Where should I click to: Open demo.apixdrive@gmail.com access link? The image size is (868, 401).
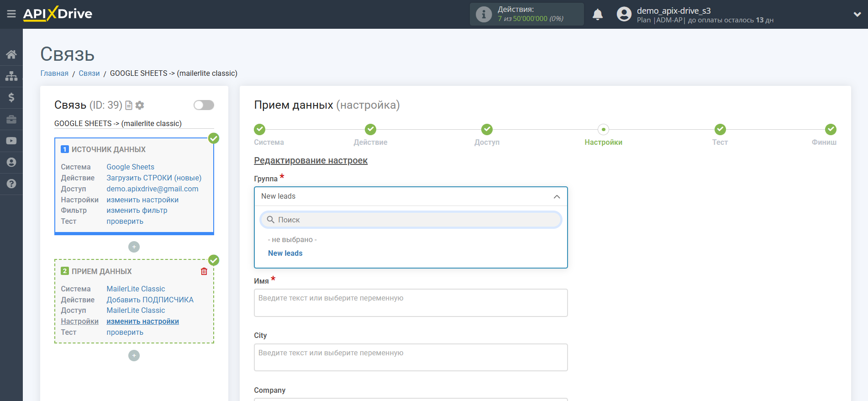pyautogui.click(x=153, y=189)
